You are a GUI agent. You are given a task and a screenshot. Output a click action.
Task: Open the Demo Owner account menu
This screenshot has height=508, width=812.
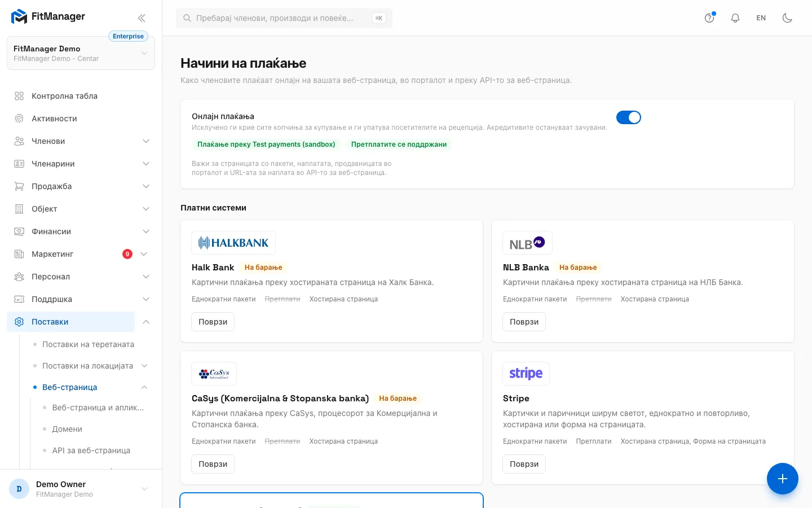point(81,489)
